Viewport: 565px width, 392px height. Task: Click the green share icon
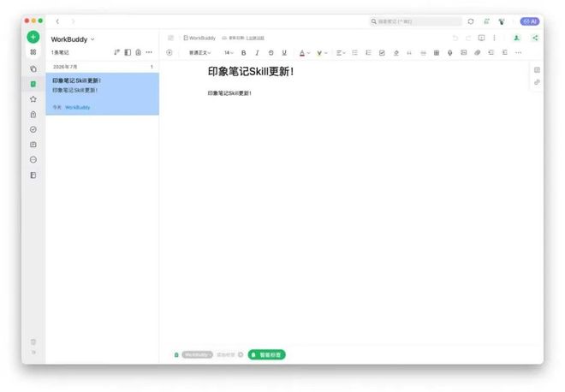pyautogui.click(x=535, y=38)
